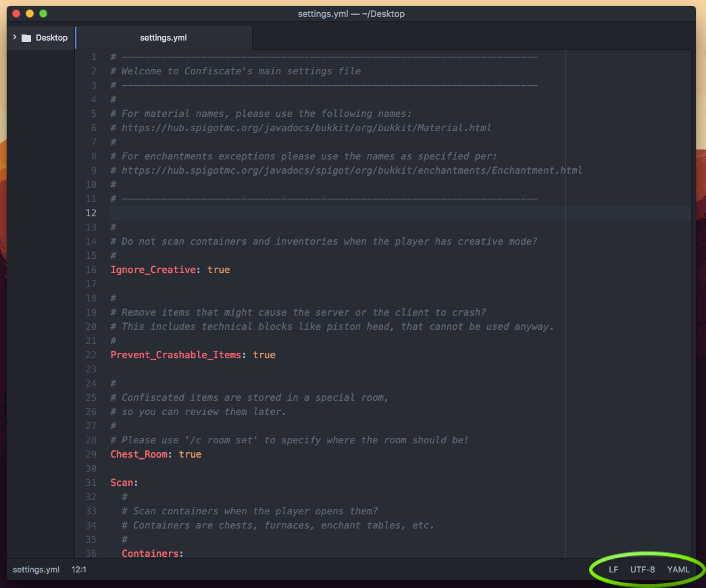Click the yellow minimize window button

30,14
